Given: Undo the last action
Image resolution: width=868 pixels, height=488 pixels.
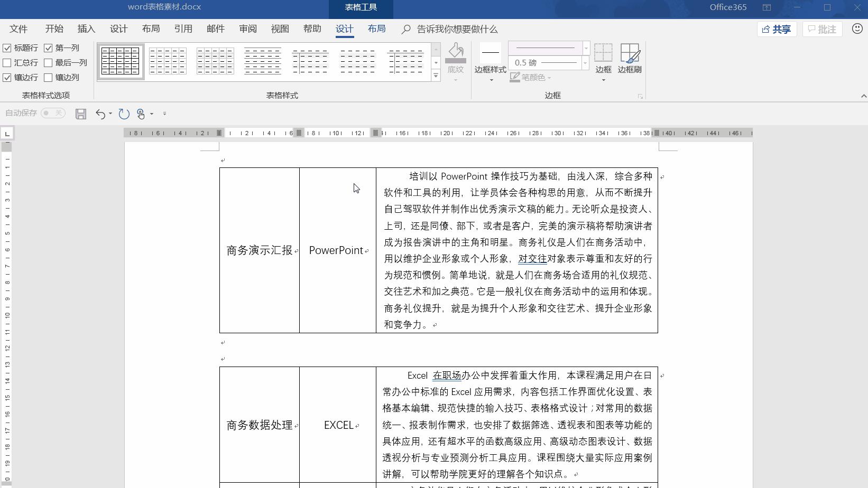Looking at the screenshot, I should 100,114.
